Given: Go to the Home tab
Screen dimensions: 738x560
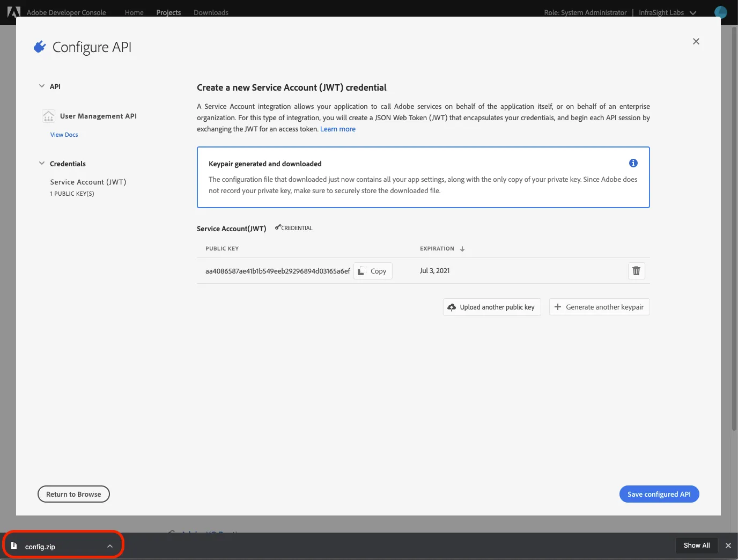Looking at the screenshot, I should point(134,12).
